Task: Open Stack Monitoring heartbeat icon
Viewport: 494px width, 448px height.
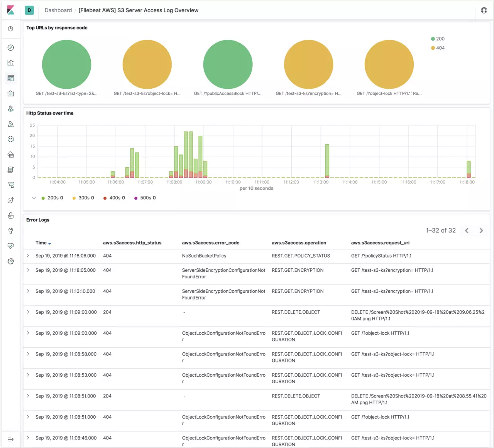Action: [x=11, y=246]
